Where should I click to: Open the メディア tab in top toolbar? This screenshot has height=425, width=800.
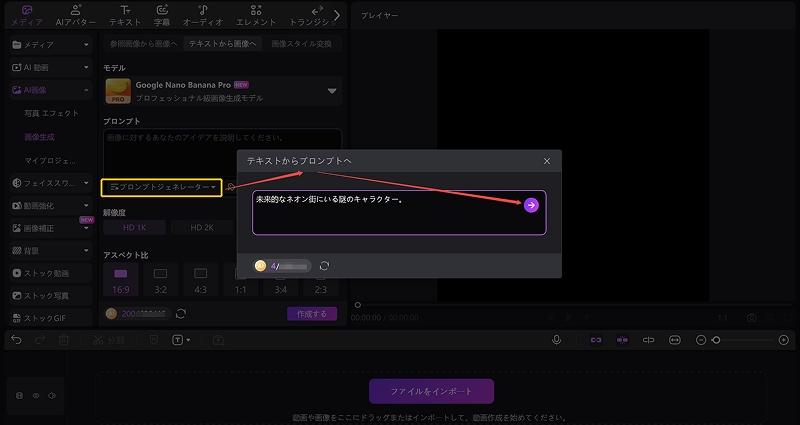point(27,15)
